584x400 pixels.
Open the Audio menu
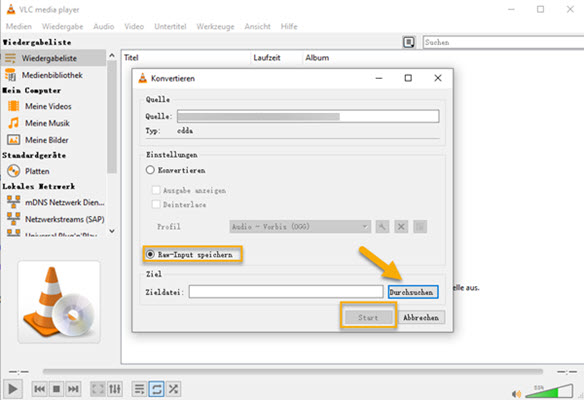coord(104,26)
